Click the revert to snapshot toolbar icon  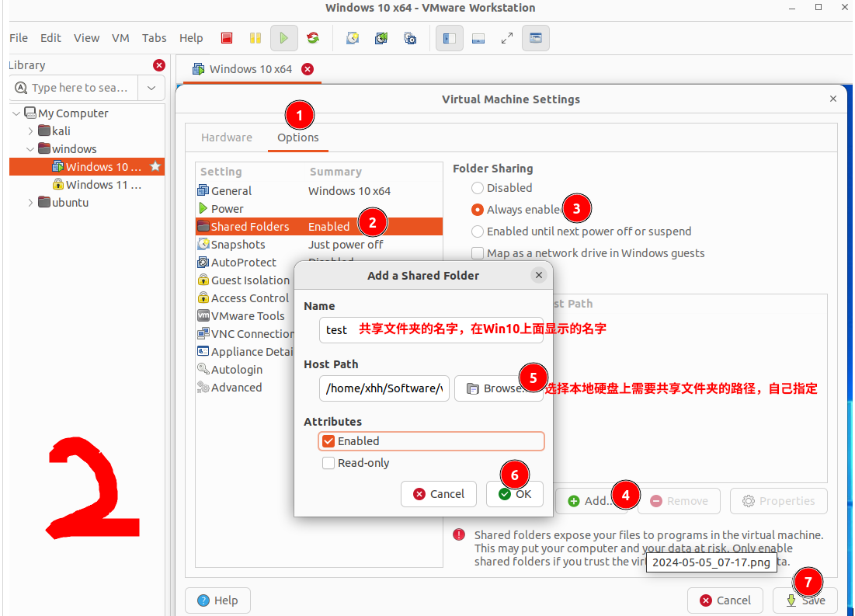coord(381,38)
